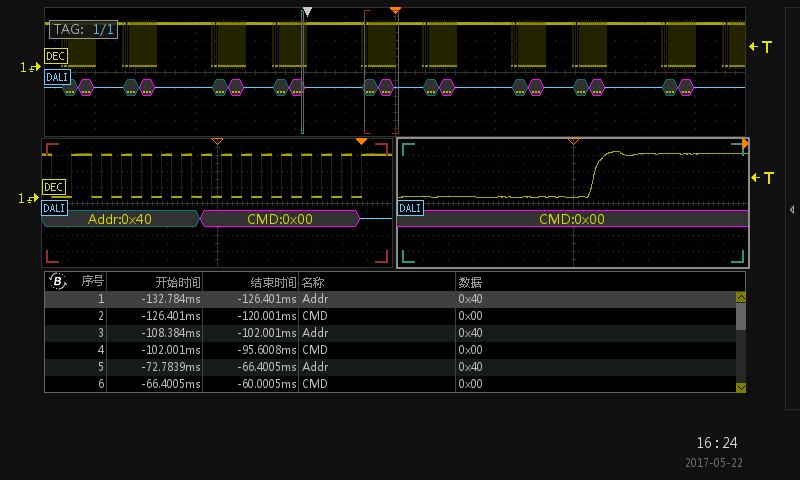Expand the collapsed side panel arrow
Screen dimensions: 800x480
coord(792,210)
